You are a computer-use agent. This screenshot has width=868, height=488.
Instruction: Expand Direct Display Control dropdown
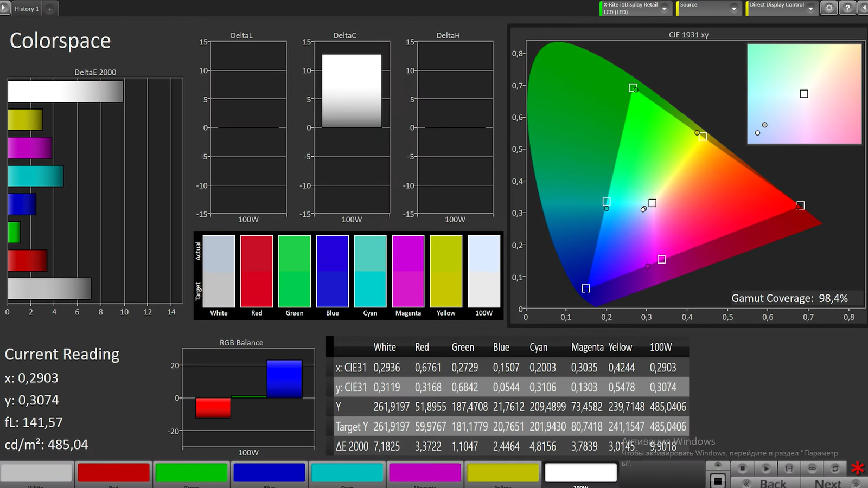click(811, 9)
